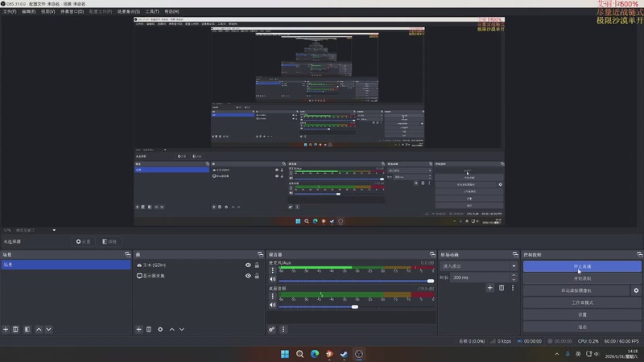
Task: Mute the 桌面音频 audio channel
Action: pyautogui.click(x=272, y=305)
